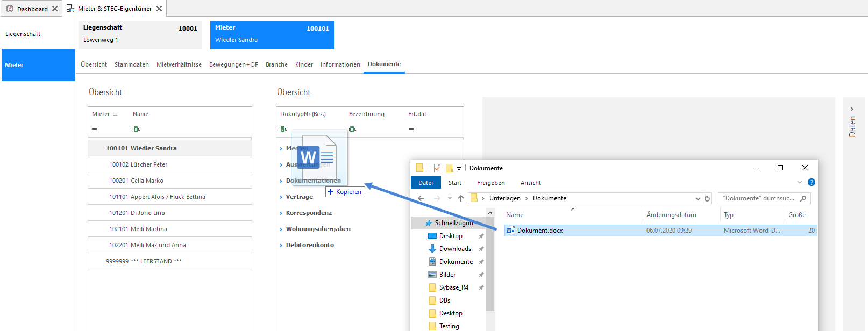This screenshot has width=868, height=331.
Task: Click the New Folder icon in Explorer title bar
Action: pos(449,168)
